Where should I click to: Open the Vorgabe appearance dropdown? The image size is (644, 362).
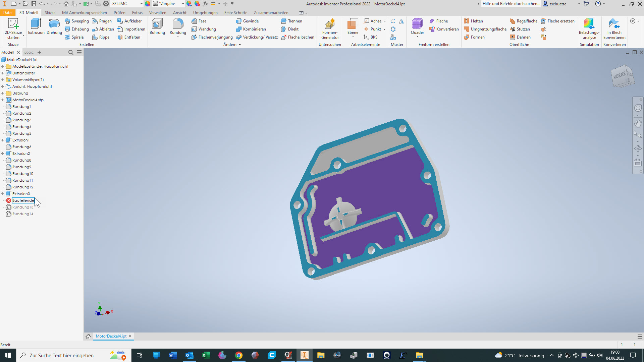coord(183,4)
